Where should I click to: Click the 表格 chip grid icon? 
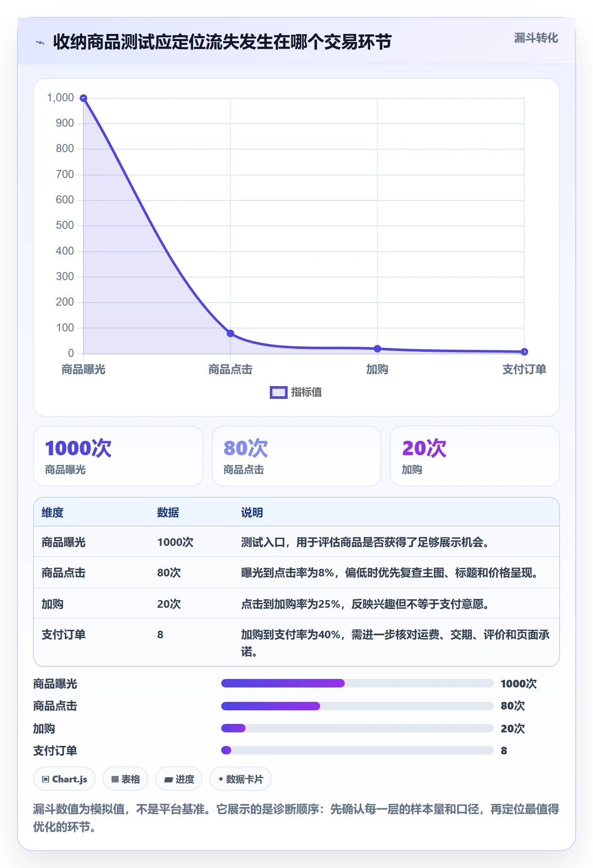click(115, 779)
